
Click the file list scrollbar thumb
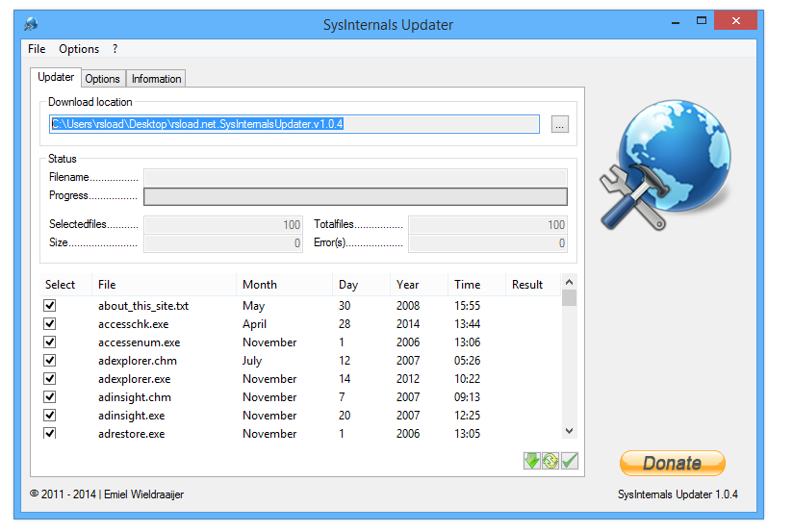coord(569,298)
